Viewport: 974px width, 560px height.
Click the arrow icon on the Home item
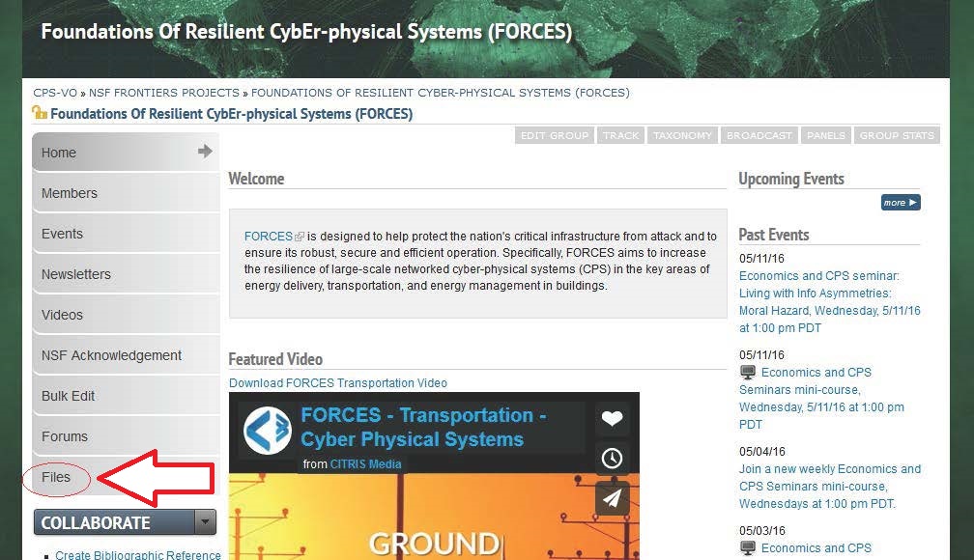(205, 152)
